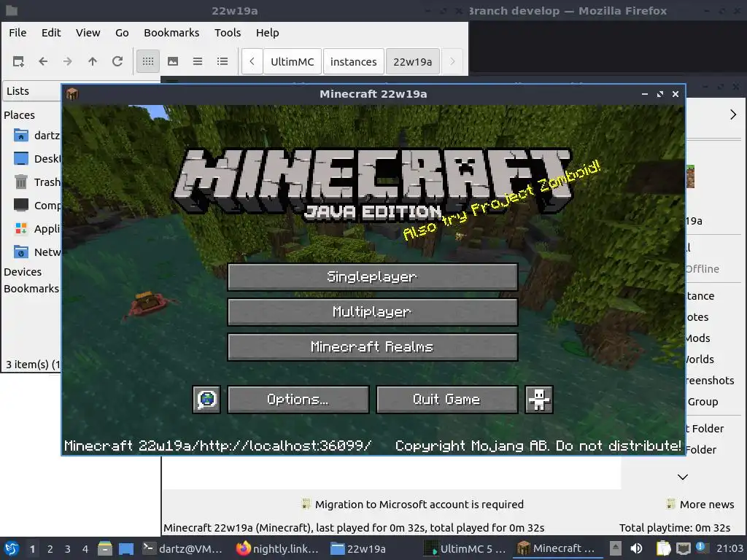Open the View menu in file manager
This screenshot has width=747, height=560.
(88, 33)
